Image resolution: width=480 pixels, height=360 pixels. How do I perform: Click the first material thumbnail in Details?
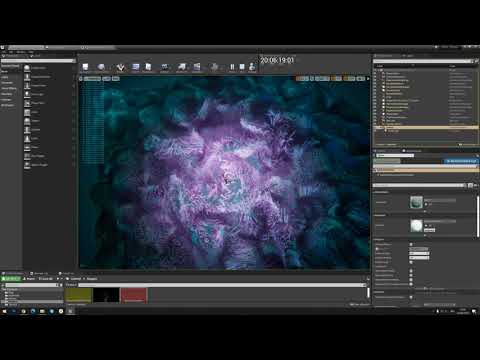[416, 202]
